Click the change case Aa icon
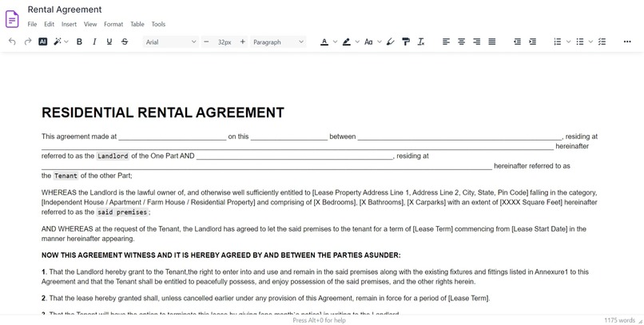The height and width of the screenshot is (325, 644). [x=368, y=42]
